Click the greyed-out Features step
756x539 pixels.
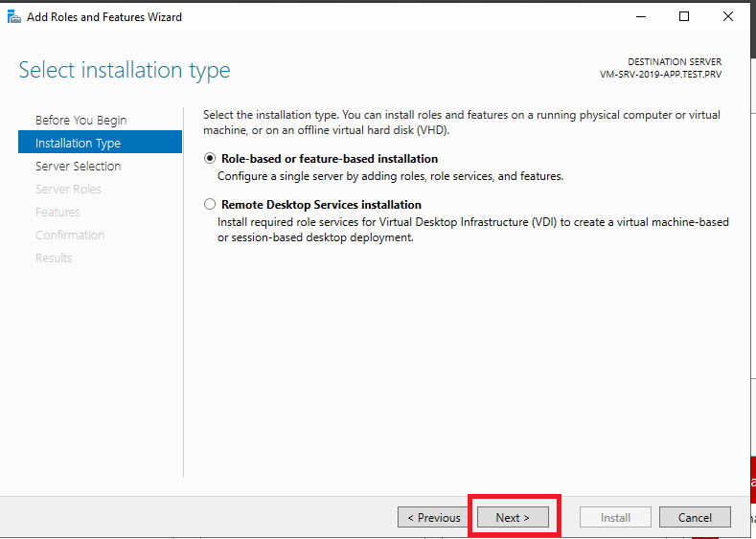[x=57, y=213]
